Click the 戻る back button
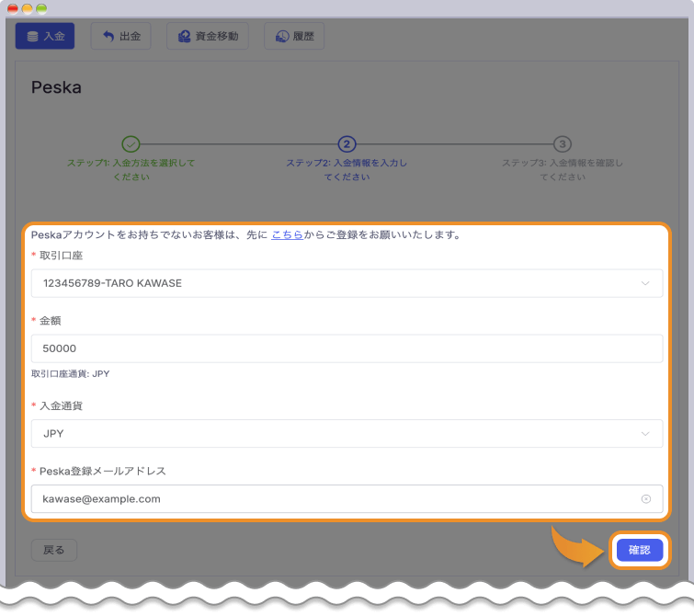 54,550
